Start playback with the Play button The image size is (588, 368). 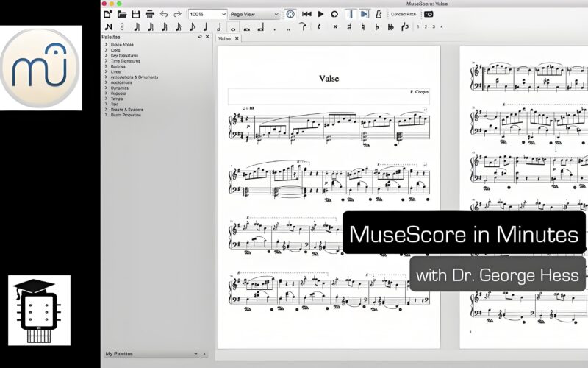(x=320, y=14)
